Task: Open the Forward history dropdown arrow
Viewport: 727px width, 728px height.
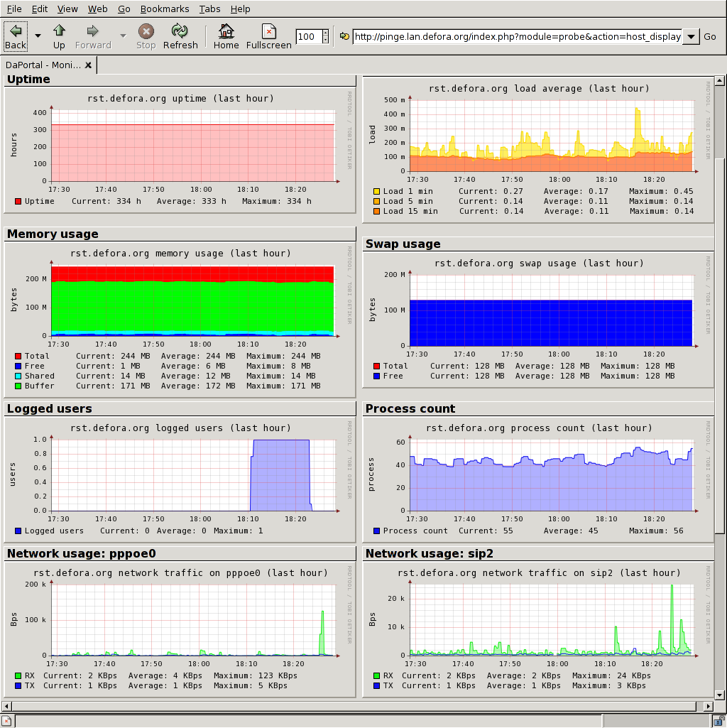Action: [122, 36]
